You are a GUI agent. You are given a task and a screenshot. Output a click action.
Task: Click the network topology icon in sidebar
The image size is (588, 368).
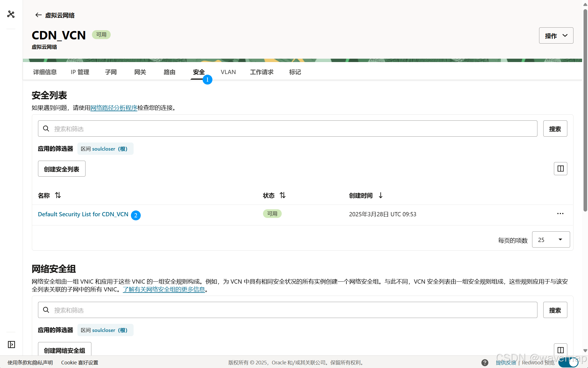click(11, 14)
